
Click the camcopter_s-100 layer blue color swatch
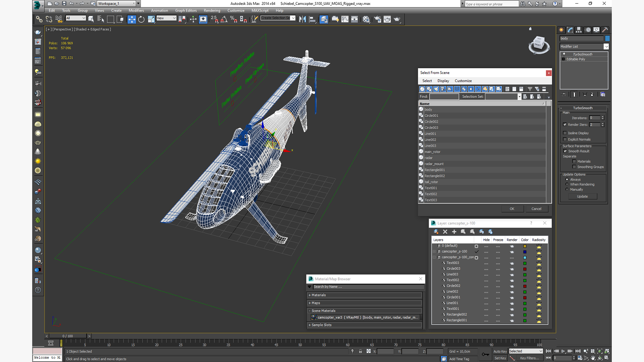pos(525,252)
